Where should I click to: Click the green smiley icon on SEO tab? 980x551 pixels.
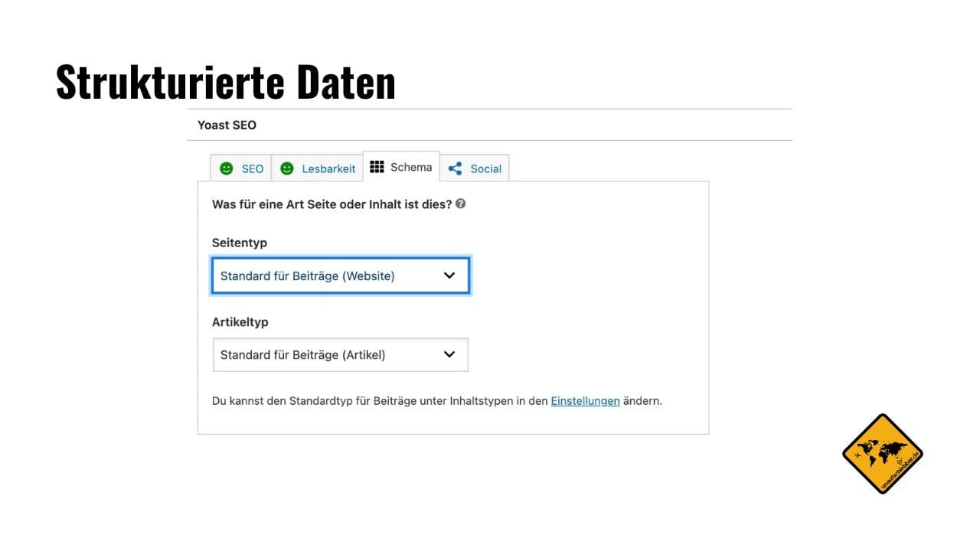click(x=227, y=168)
